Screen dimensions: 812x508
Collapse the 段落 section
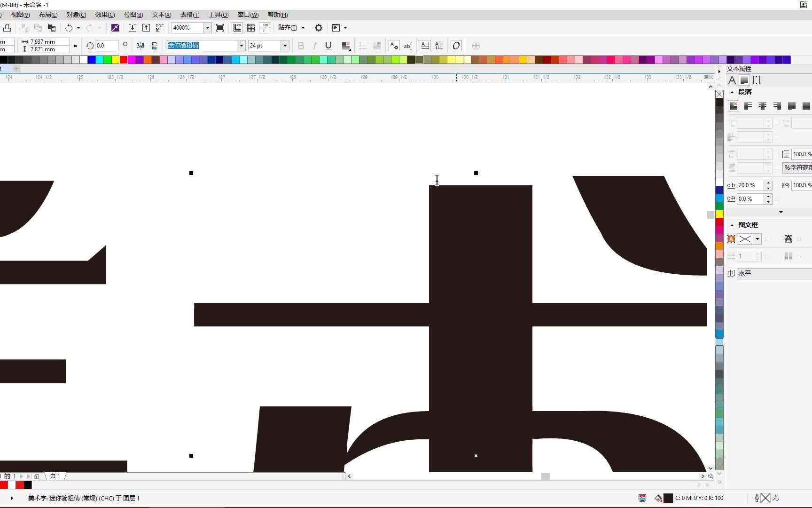[732, 92]
